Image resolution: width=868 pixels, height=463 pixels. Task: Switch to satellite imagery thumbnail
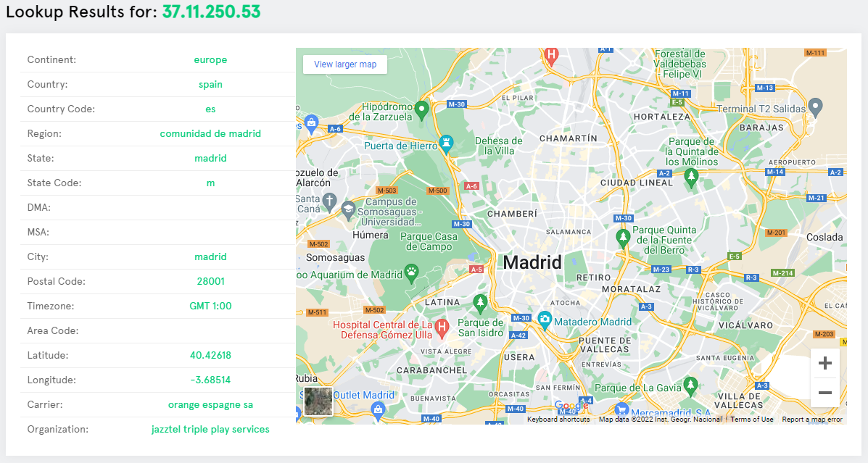318,401
